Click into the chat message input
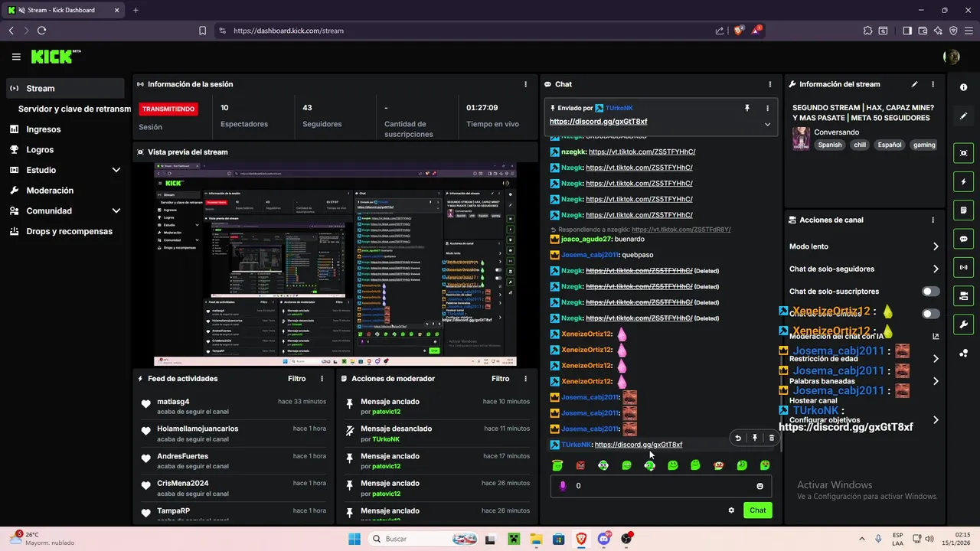The image size is (980, 551). 661,486
